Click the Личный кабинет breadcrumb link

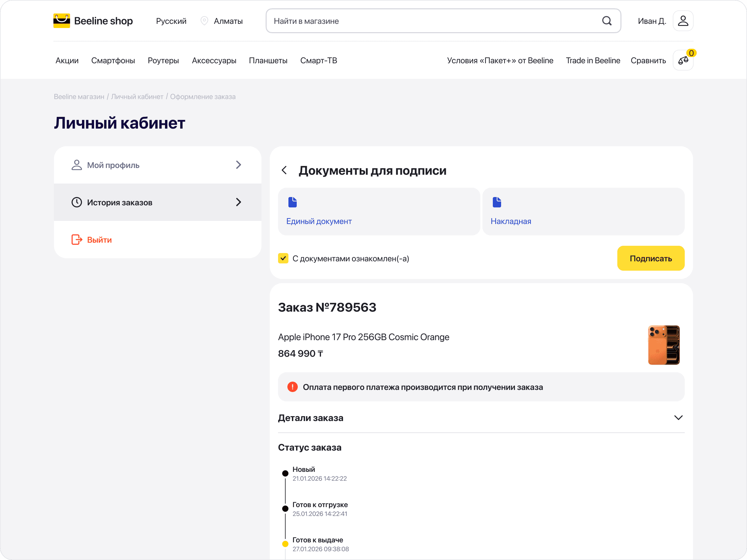(x=137, y=97)
